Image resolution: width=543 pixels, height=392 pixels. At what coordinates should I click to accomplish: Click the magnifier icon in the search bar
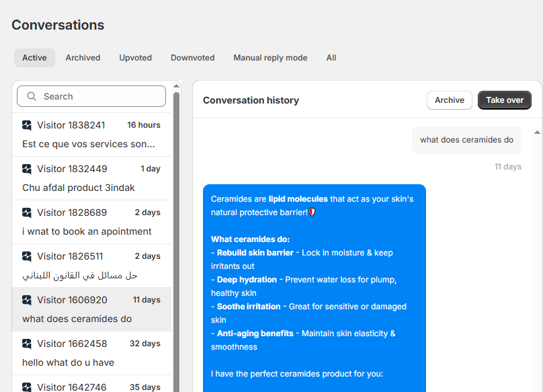(x=32, y=96)
